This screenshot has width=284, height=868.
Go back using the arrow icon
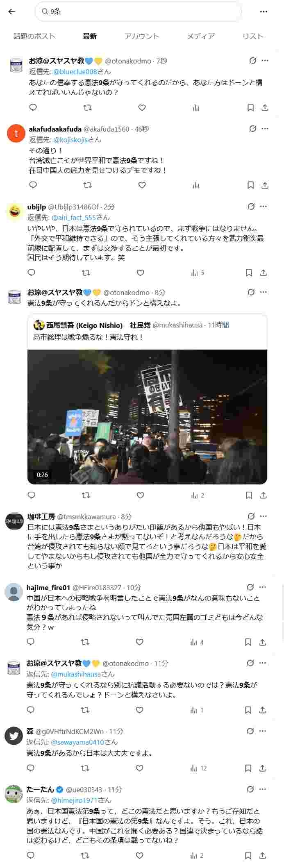pos(11,11)
